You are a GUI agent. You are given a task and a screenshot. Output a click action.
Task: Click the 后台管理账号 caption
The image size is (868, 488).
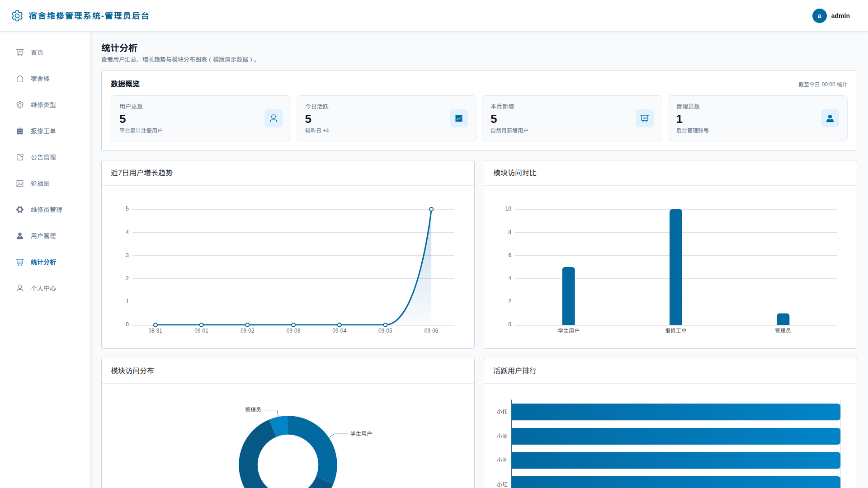pos(693,131)
